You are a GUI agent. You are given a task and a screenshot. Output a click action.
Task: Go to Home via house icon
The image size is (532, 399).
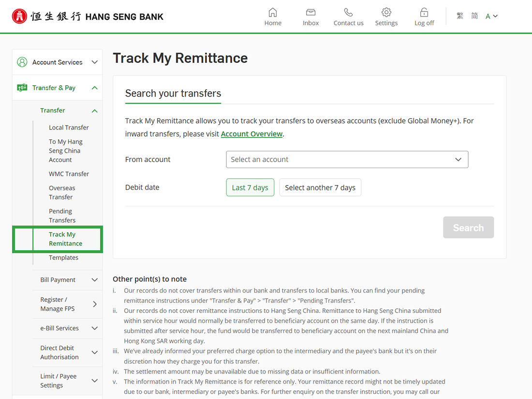point(273,13)
